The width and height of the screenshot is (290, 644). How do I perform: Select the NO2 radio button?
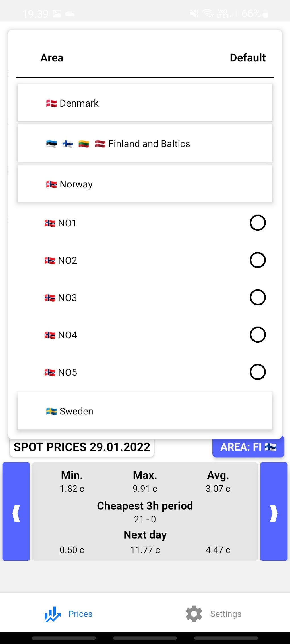coord(258,260)
